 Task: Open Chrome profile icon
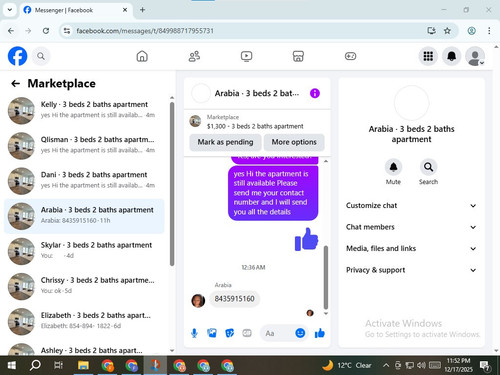click(471, 31)
